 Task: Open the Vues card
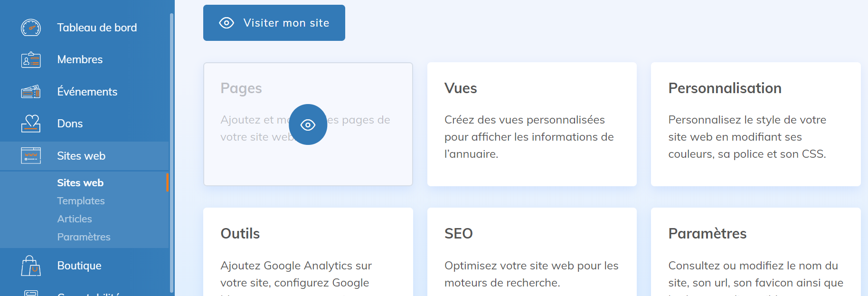[x=532, y=124]
